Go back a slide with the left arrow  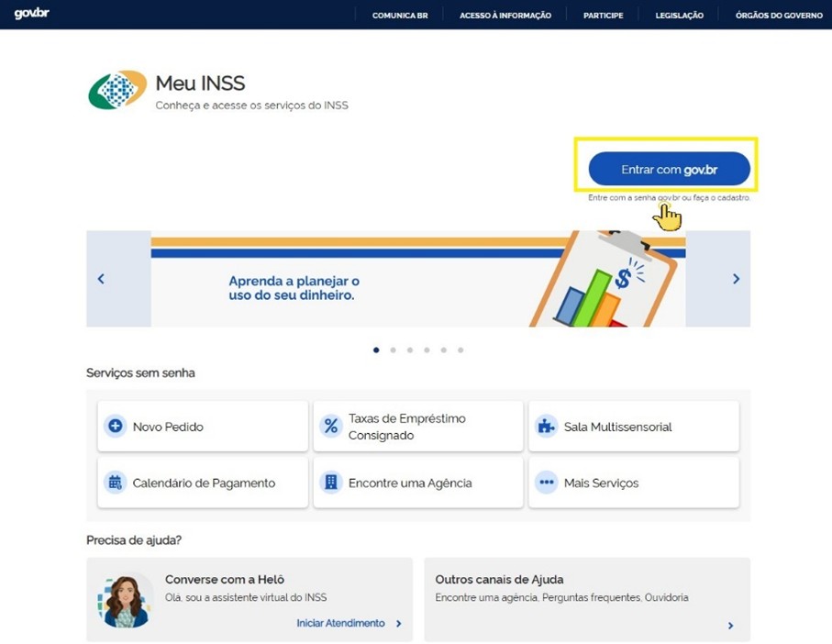click(101, 278)
